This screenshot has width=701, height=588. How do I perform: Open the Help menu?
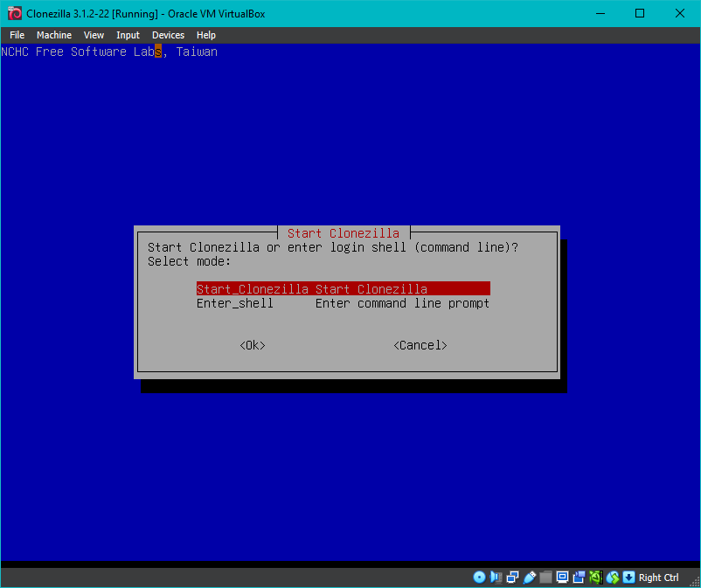tap(206, 35)
